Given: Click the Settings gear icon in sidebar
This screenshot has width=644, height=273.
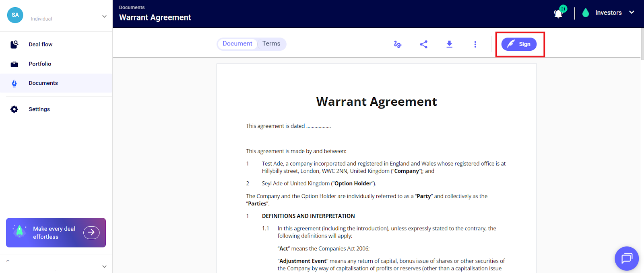Looking at the screenshot, I should (14, 109).
